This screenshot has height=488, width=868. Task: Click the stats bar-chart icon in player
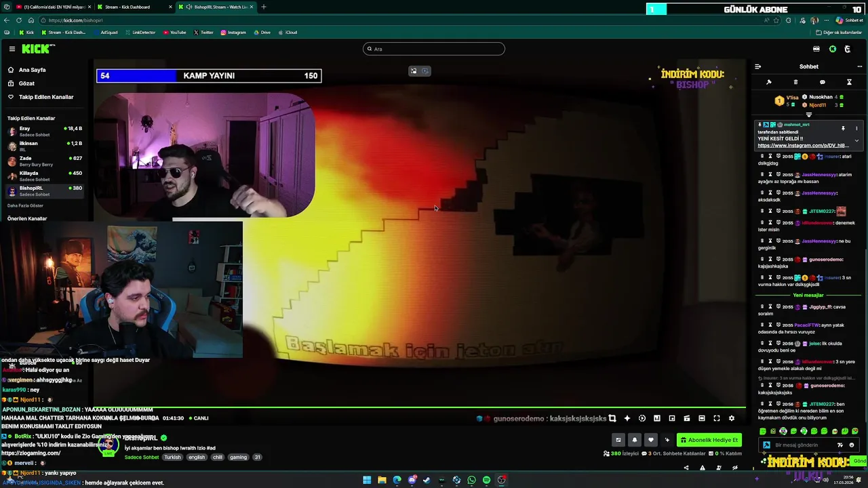point(657,418)
